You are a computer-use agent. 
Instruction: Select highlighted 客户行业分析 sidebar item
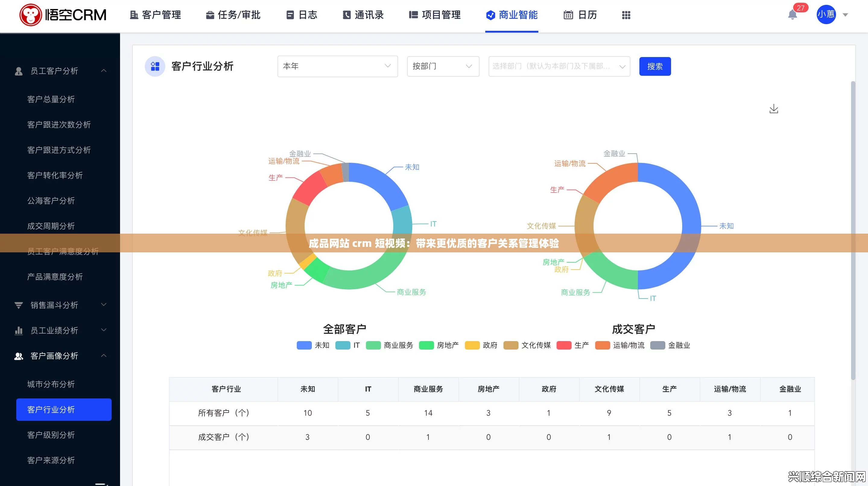coord(64,410)
